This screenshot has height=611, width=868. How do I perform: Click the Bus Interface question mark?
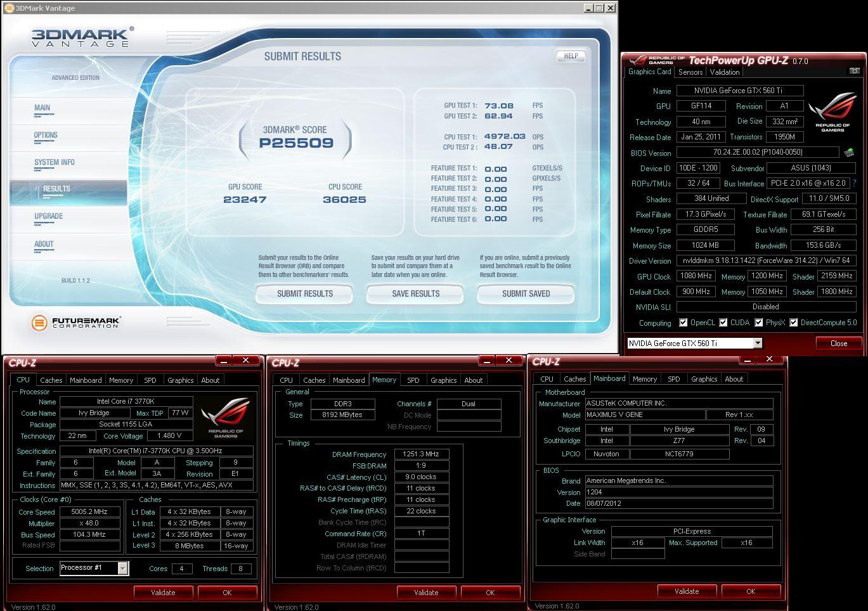pos(855,183)
